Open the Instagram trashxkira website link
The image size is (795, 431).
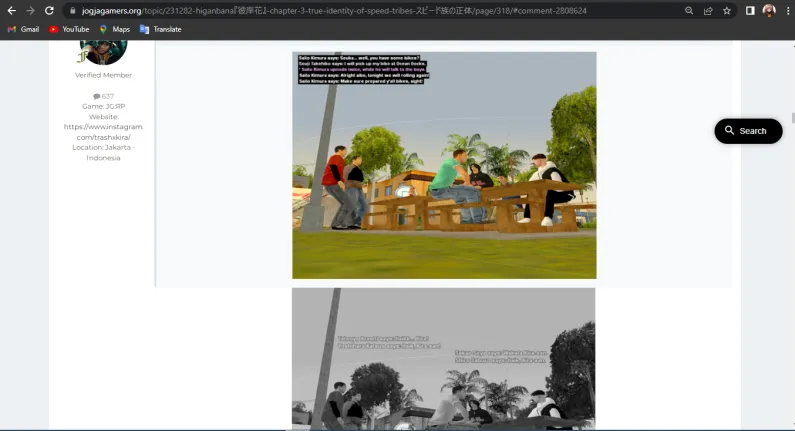tap(103, 132)
